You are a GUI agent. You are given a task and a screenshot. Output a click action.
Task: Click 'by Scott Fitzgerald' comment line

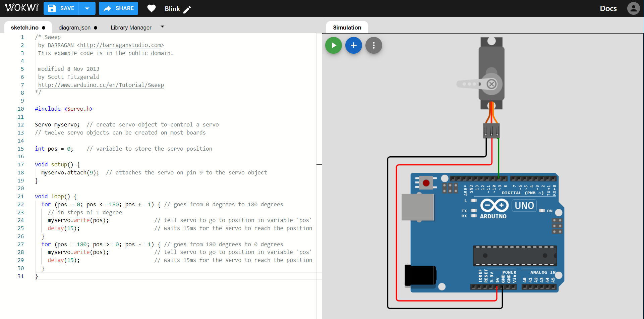click(x=69, y=77)
